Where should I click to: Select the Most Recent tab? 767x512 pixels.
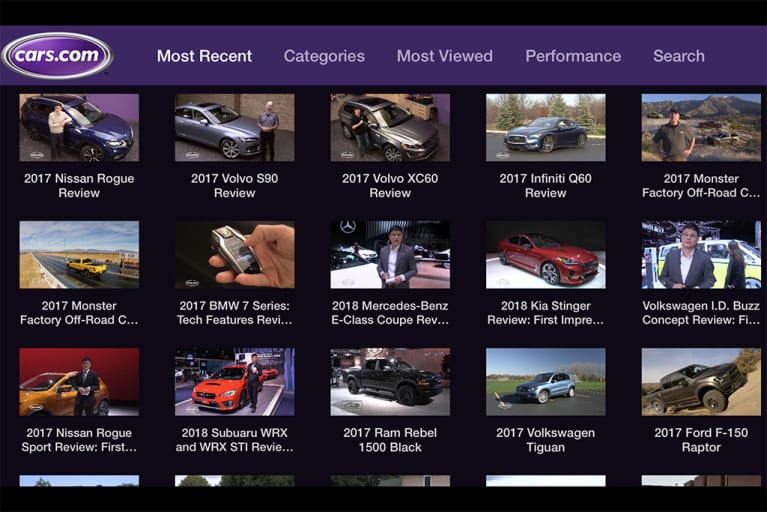click(204, 56)
